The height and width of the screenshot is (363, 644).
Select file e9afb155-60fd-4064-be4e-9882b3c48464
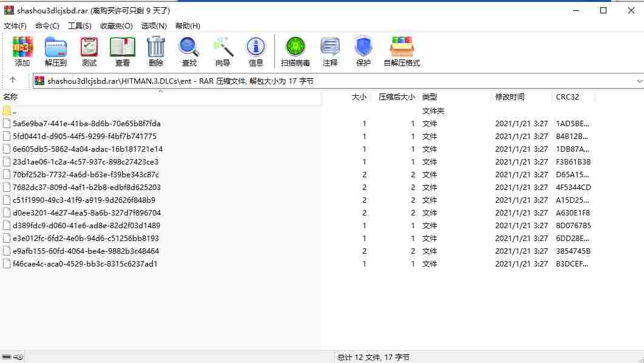(86, 251)
